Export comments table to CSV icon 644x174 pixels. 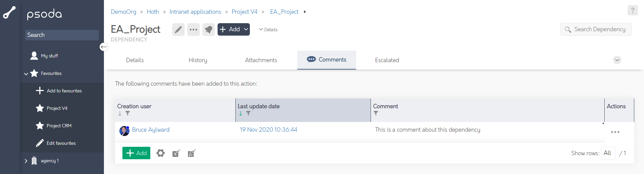coord(191,153)
